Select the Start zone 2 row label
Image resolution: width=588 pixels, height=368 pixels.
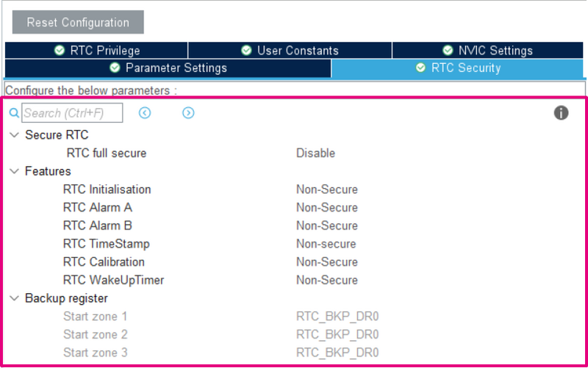point(96,334)
